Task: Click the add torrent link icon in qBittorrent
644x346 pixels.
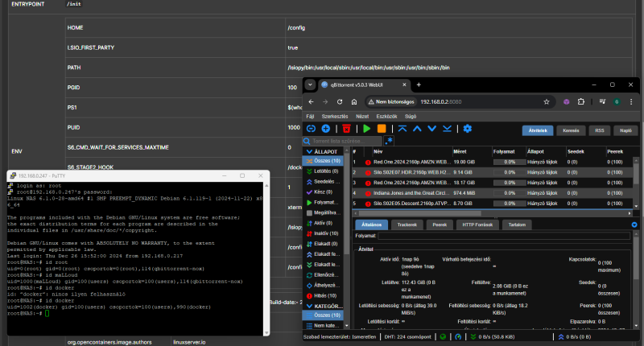Action: 311,129
